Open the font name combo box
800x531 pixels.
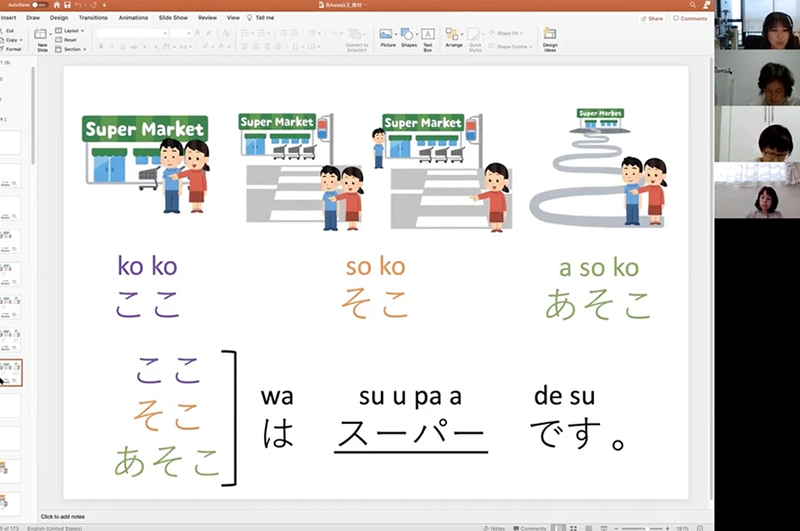pyautogui.click(x=132, y=33)
